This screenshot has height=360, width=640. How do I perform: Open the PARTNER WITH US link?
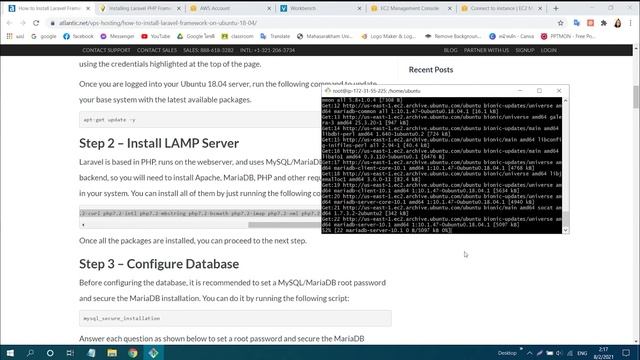[486, 50]
